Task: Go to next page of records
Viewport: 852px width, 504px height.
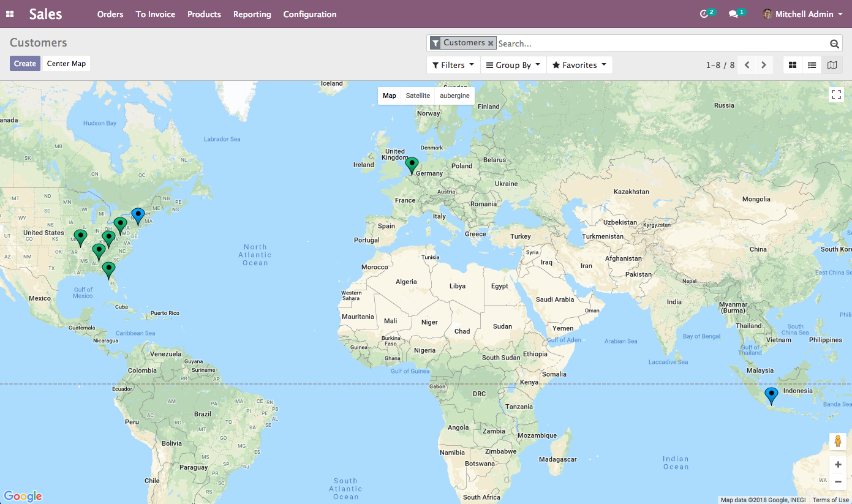Action: pyautogui.click(x=764, y=65)
